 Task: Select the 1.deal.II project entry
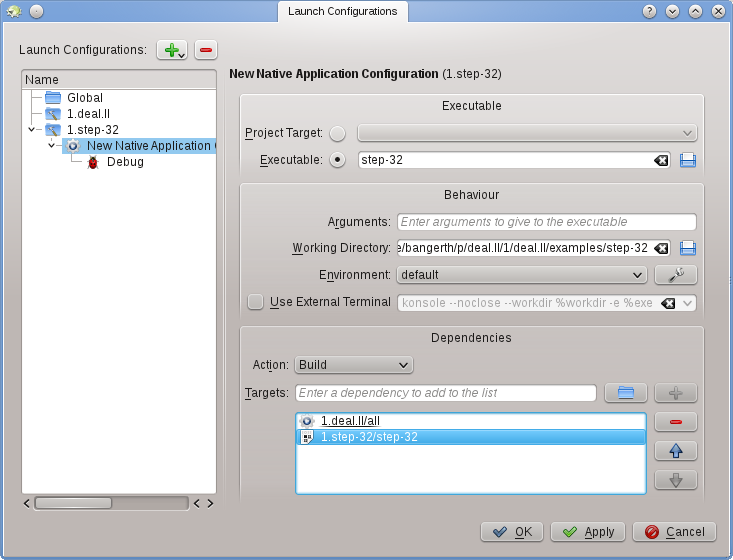(x=88, y=114)
